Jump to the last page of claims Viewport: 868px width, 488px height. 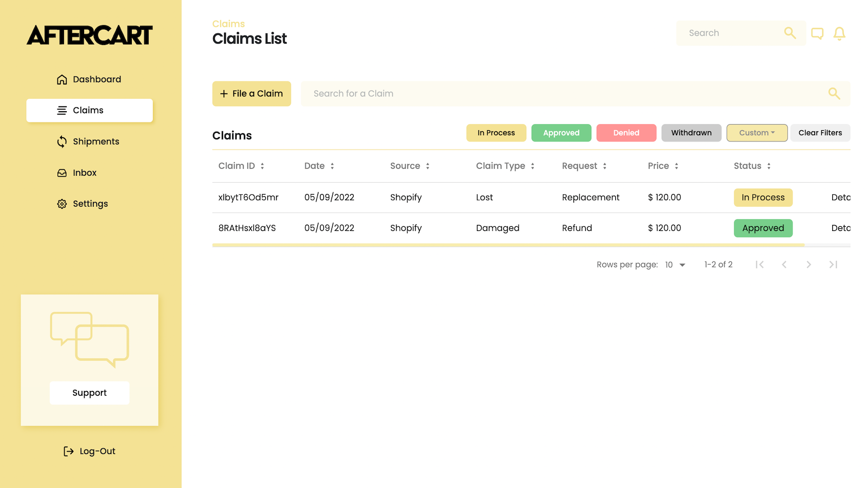833,265
